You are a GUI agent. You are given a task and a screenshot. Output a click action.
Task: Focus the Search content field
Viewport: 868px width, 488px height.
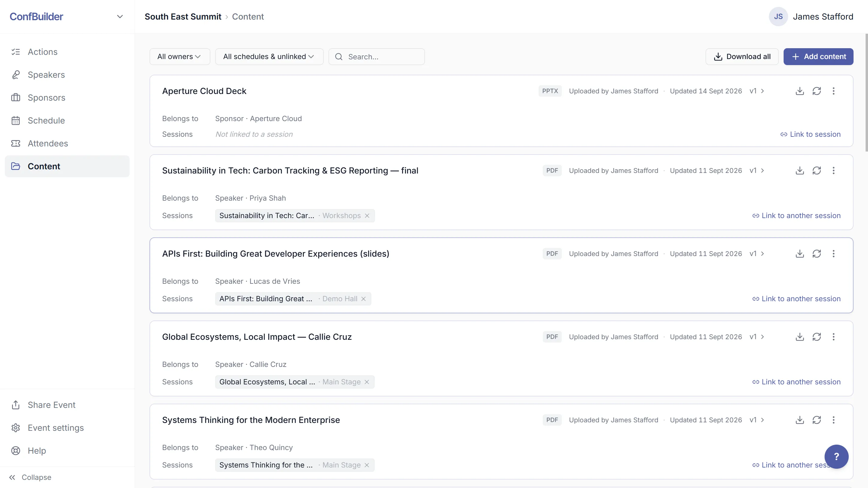click(376, 57)
